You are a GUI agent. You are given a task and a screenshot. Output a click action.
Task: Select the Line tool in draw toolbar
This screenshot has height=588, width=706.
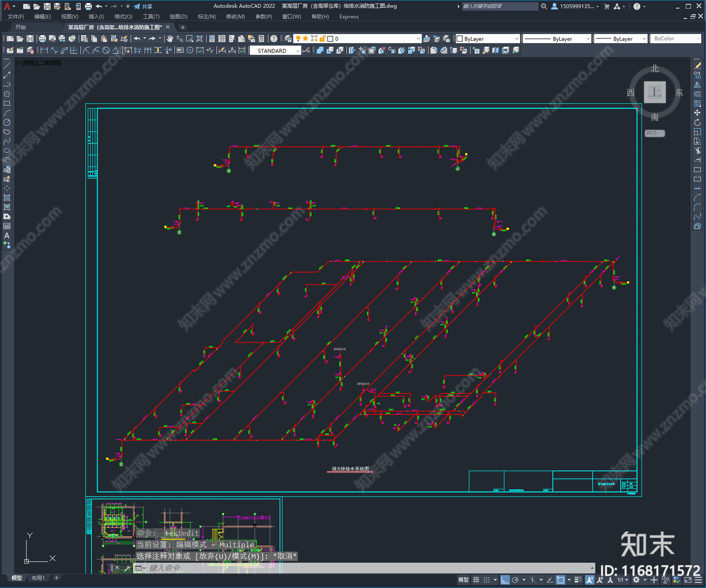(x=7, y=66)
